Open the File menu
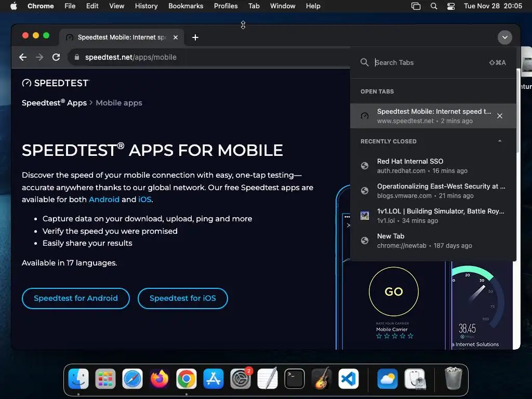The width and height of the screenshot is (532, 399). point(70,6)
